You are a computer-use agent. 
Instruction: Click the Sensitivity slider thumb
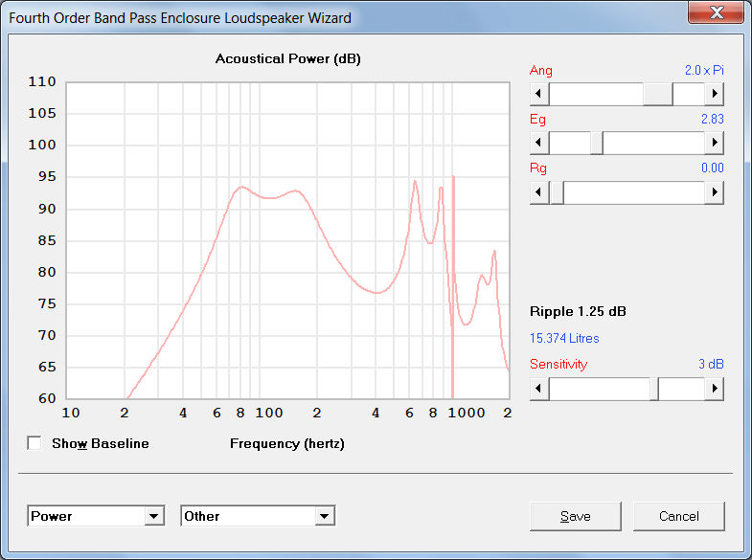point(654,389)
